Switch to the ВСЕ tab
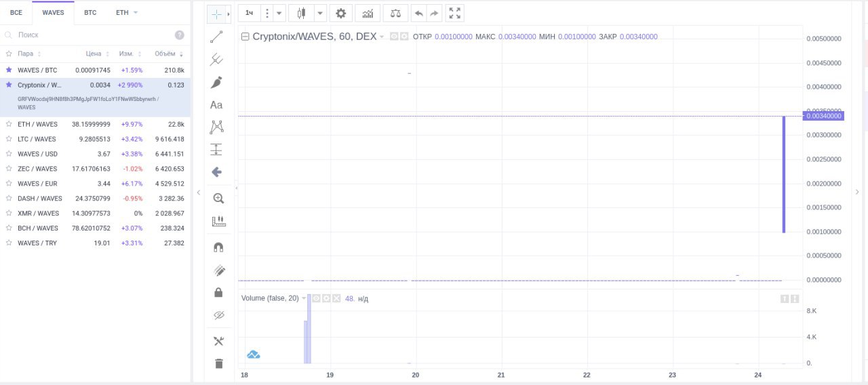The width and height of the screenshot is (868, 385). (16, 13)
